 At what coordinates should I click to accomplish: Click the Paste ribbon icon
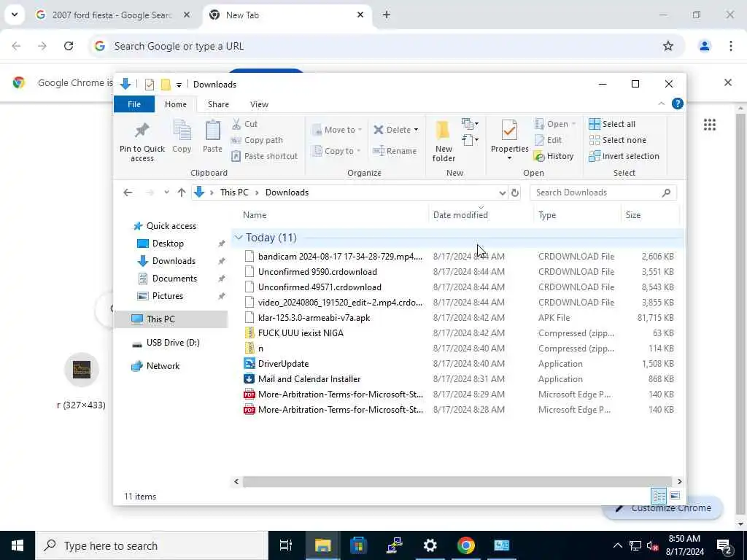tap(212, 136)
